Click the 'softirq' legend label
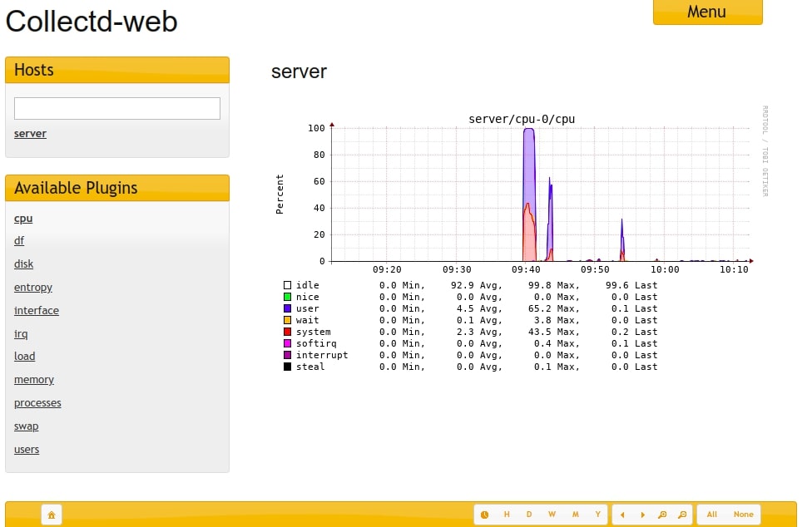 [x=316, y=343]
